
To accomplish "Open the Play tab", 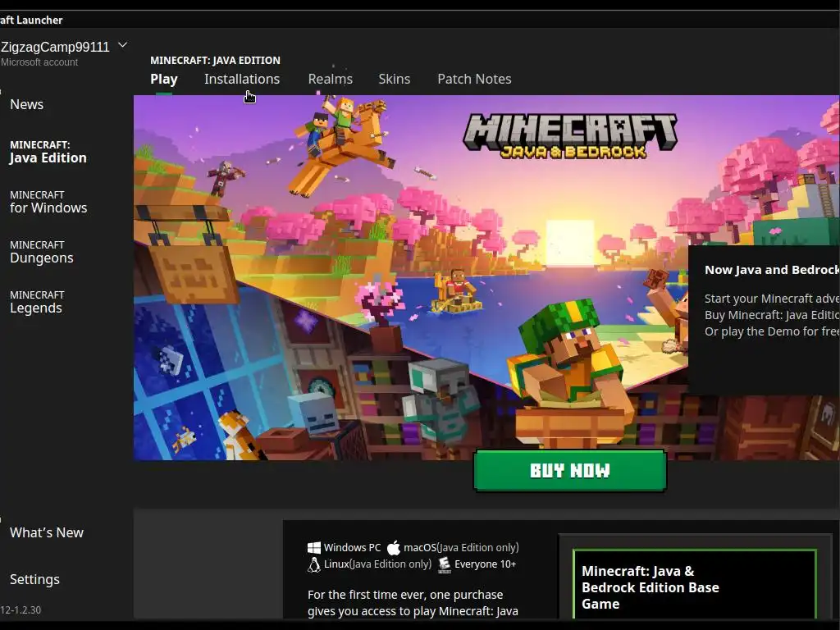I will click(164, 80).
